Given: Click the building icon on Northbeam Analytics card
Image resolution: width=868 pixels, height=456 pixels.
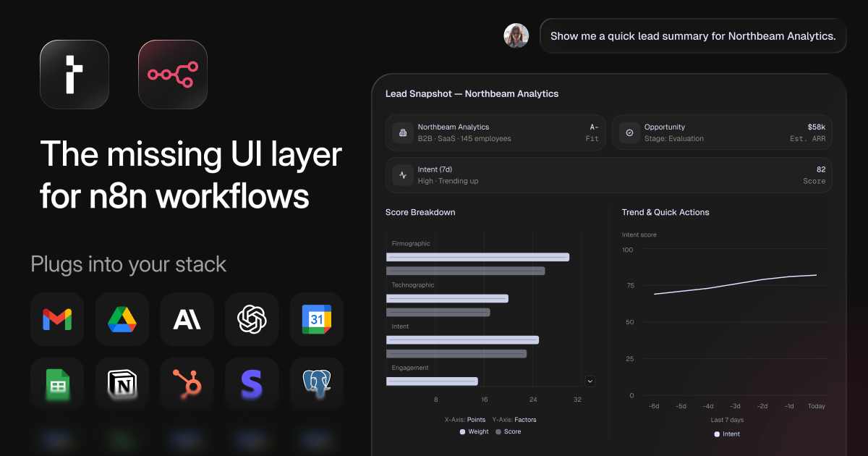Looking at the screenshot, I should tap(403, 132).
